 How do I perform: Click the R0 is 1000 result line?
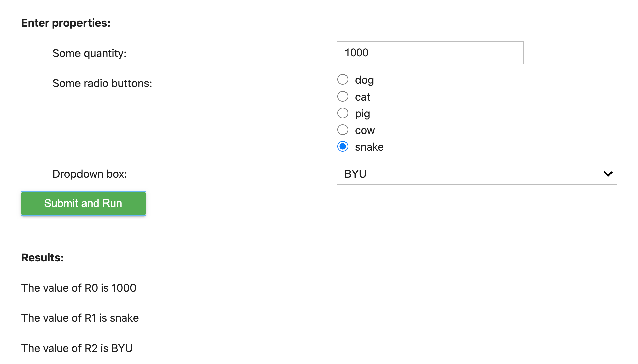click(79, 288)
